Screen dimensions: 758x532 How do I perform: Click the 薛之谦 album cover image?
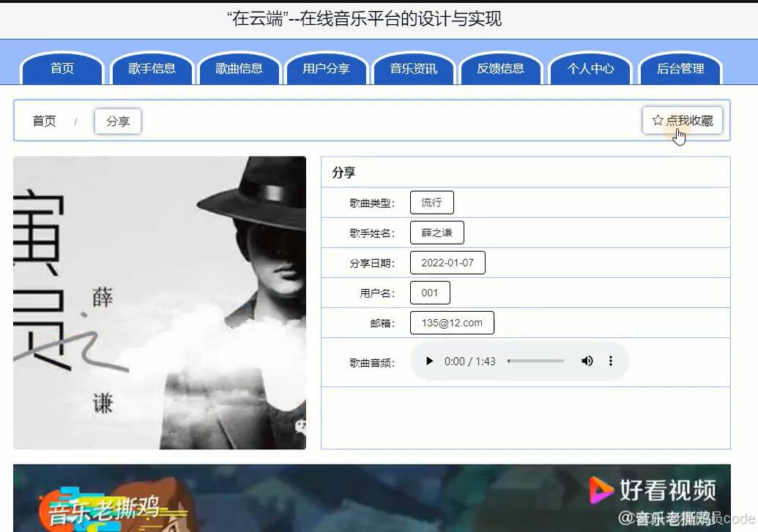click(x=159, y=301)
